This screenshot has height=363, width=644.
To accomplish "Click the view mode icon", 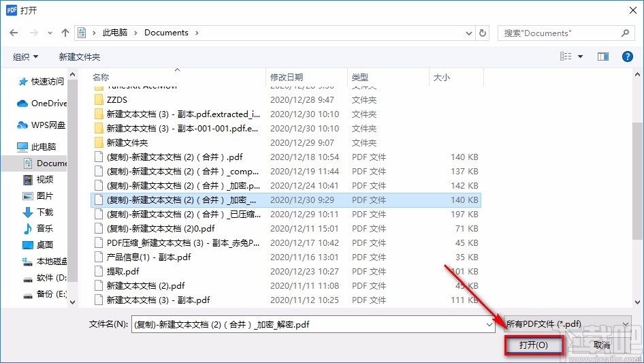I will 566,57.
